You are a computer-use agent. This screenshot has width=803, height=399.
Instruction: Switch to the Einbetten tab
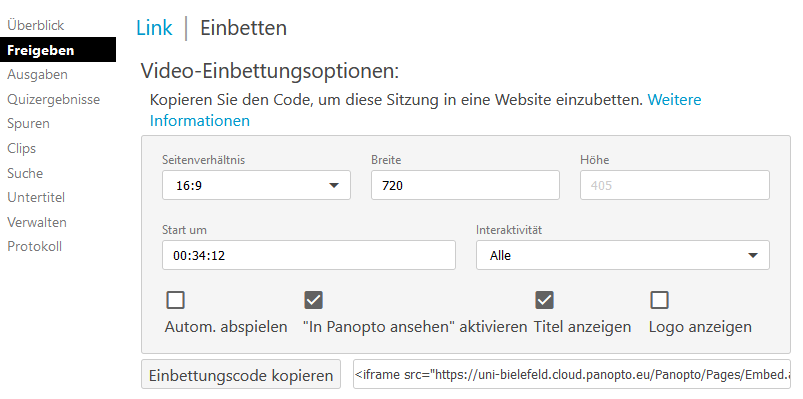(243, 28)
